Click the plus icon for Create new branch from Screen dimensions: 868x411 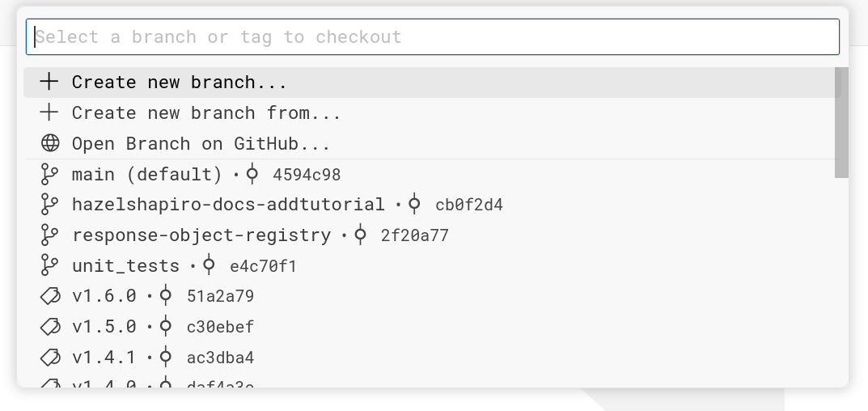tap(49, 113)
